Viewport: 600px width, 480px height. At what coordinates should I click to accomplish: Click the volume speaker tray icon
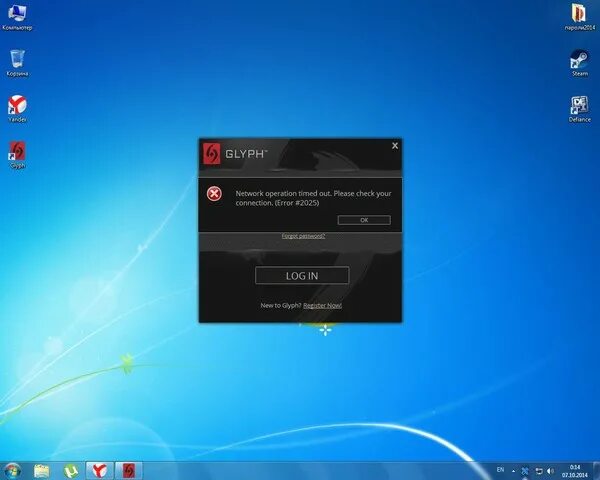coord(551,471)
